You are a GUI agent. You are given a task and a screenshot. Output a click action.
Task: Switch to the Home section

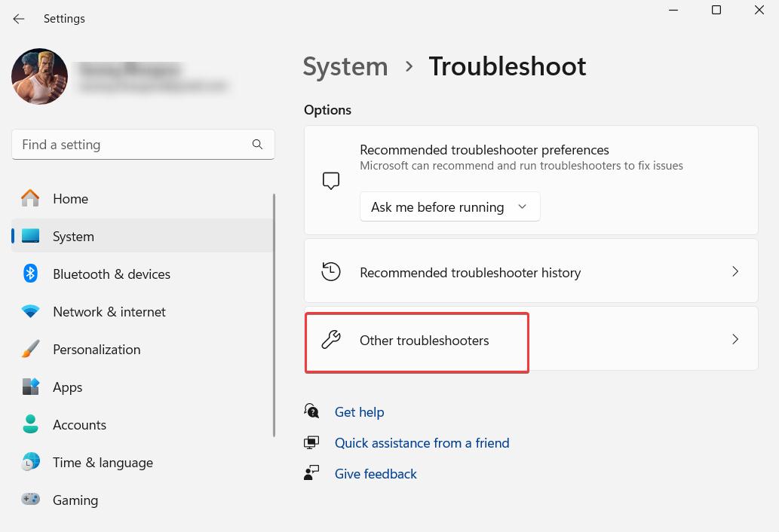[x=70, y=198]
